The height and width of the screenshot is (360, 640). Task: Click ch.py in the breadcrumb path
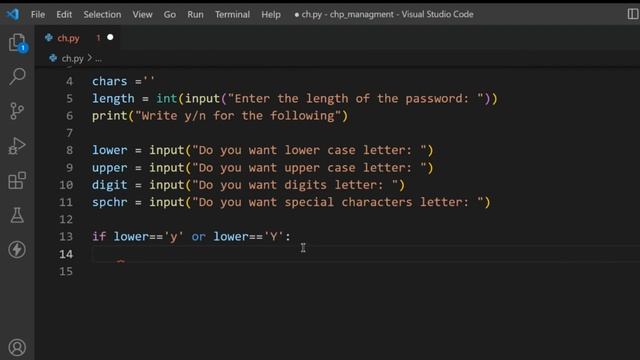(73, 59)
